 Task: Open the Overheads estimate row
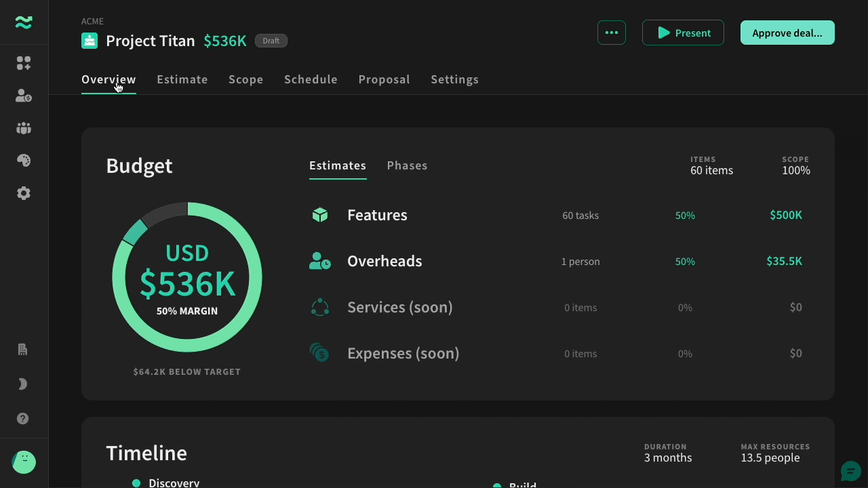tap(559, 261)
